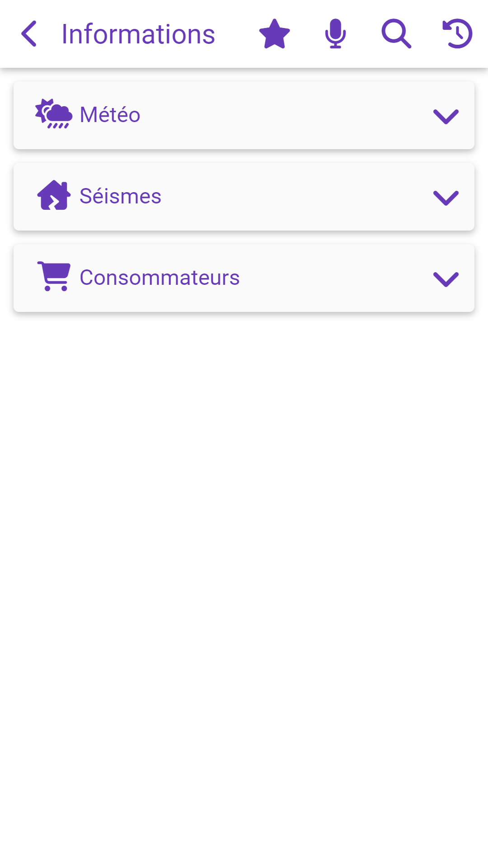Viewport: 488px width, 868px height.
Task: Expand Météo using its chevron arrow
Action: tap(446, 116)
